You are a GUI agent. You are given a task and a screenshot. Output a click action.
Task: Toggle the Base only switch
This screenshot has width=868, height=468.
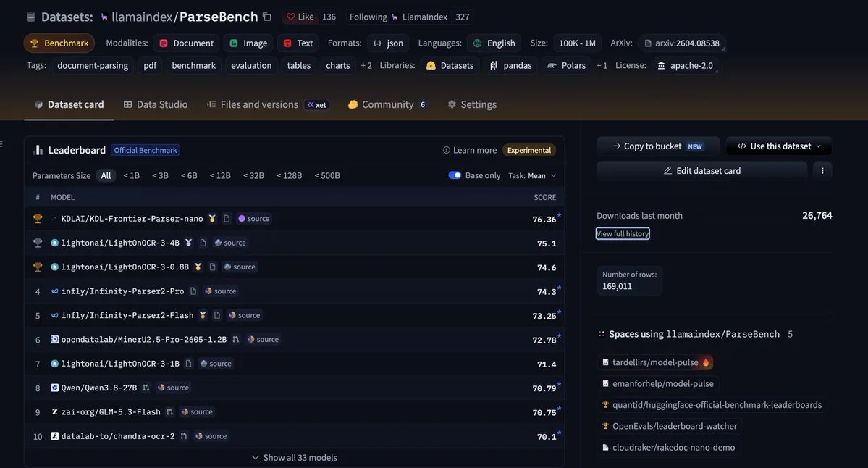point(455,175)
